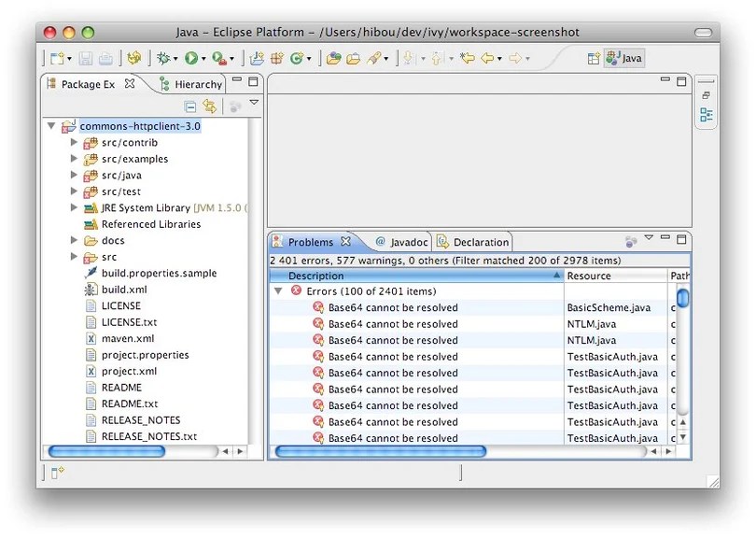Click the yellow refresh arrows toolbar icon
756x538 pixels.
[133, 59]
